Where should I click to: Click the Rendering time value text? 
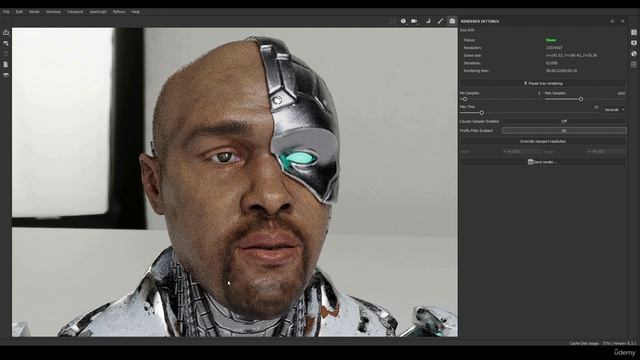[x=561, y=71]
